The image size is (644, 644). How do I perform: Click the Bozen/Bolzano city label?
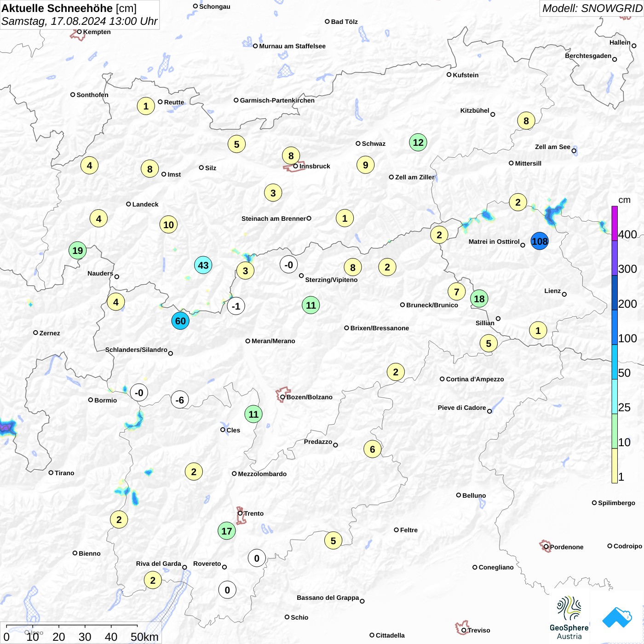pyautogui.click(x=310, y=397)
